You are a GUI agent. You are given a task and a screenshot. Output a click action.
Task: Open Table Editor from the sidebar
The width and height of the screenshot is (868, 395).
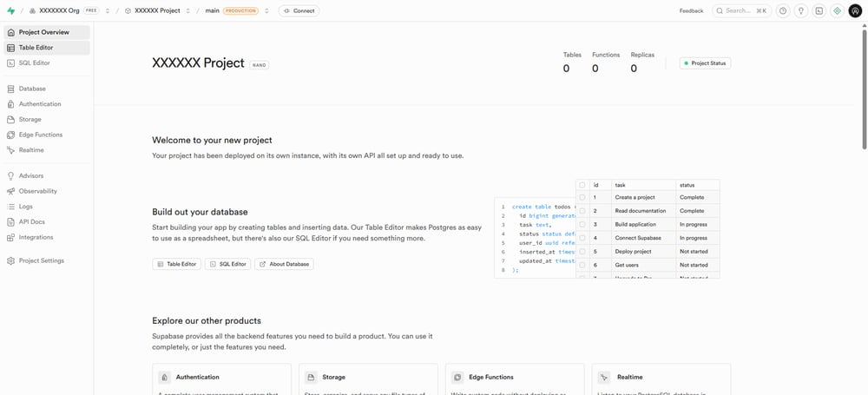(x=35, y=48)
